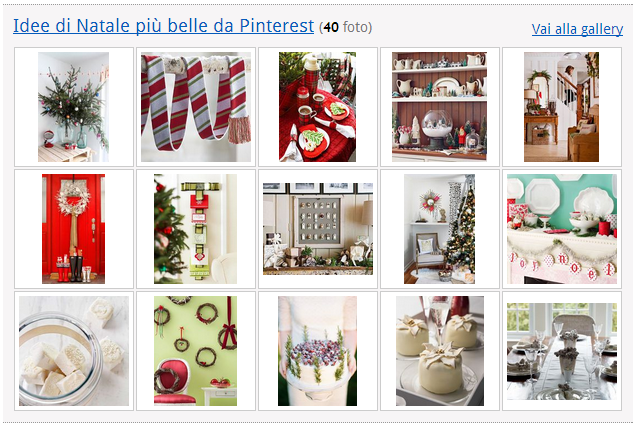Open the 'Idee di Natale più belle da Pinterest' link
This screenshot has width=640, height=428.
tap(163, 26)
